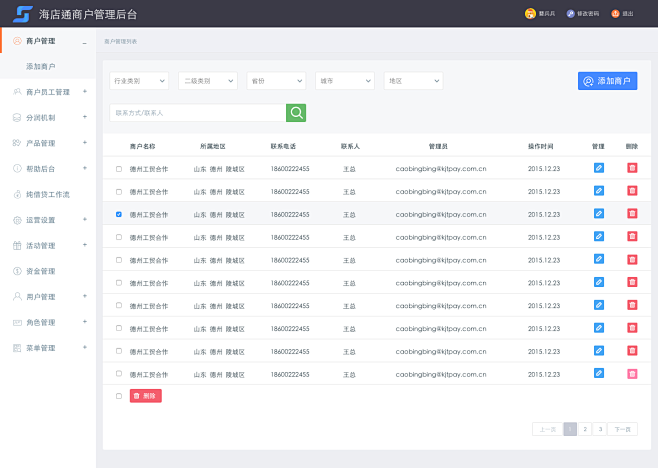Click the pencil icon in second table row
Screen dimensions: 658x468
pos(599,191)
